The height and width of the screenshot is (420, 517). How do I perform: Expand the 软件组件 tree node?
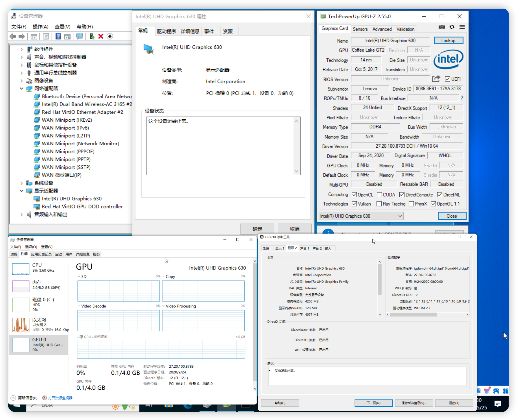coord(22,49)
